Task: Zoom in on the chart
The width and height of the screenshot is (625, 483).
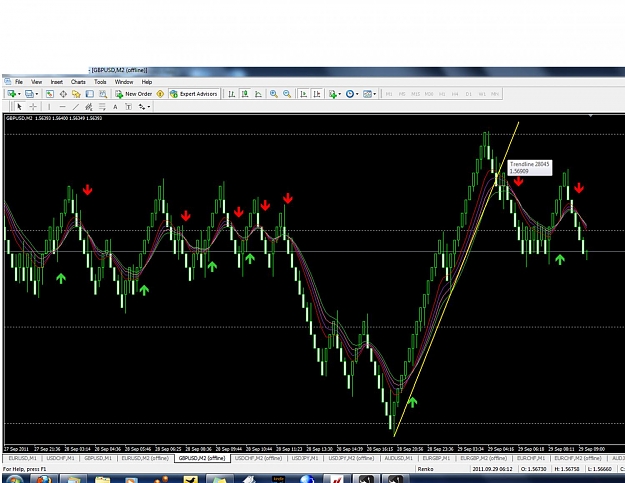Action: pyautogui.click(x=273, y=94)
